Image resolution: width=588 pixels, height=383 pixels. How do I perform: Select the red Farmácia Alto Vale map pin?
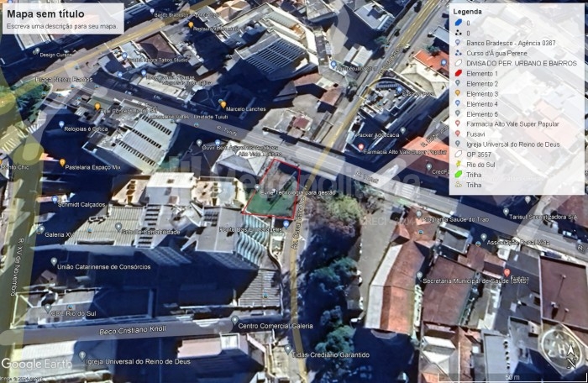click(x=360, y=148)
